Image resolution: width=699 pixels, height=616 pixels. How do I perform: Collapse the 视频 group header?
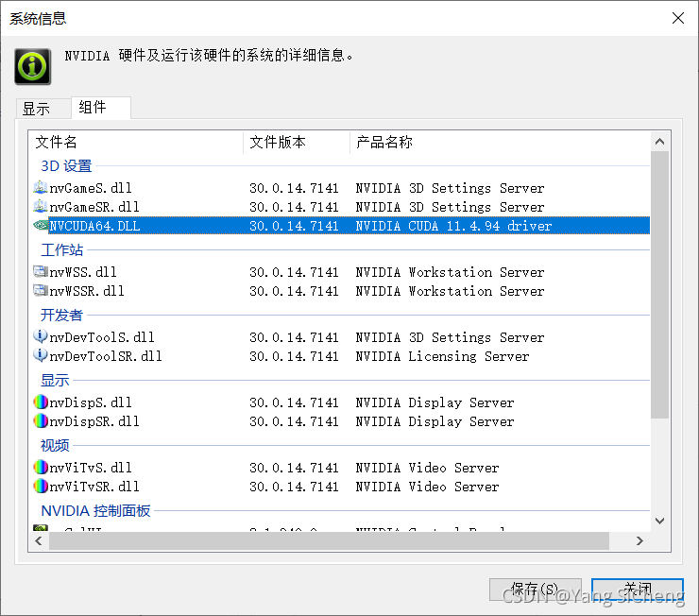pyautogui.click(x=55, y=445)
